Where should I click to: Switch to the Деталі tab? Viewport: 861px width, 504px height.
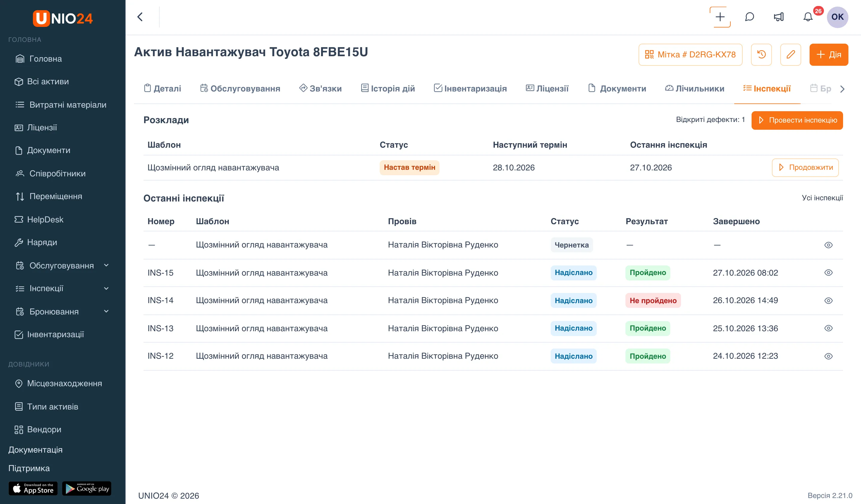pyautogui.click(x=162, y=88)
